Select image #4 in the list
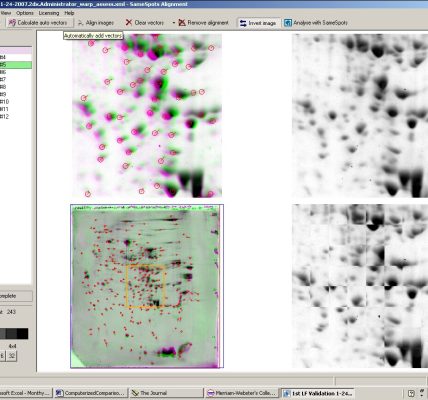This screenshot has width=428, height=400. point(16,57)
